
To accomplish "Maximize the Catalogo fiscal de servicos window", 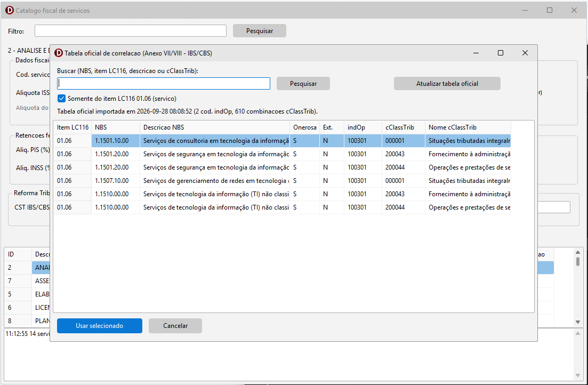I will coord(550,11).
